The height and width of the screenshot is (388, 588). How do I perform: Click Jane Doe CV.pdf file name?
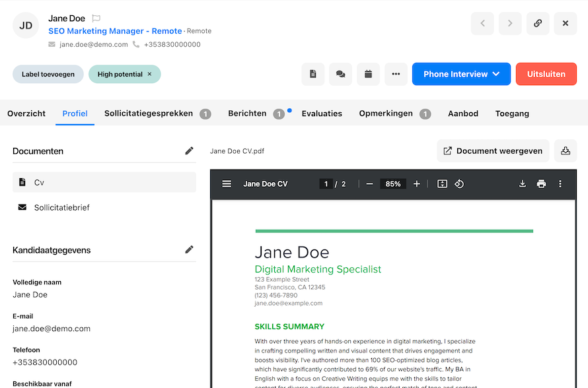point(237,151)
